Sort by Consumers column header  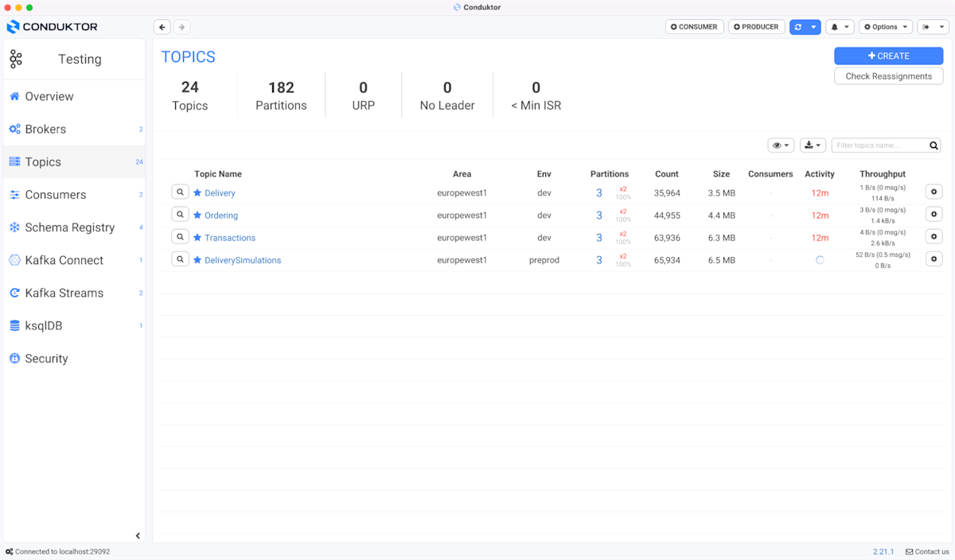(x=770, y=174)
